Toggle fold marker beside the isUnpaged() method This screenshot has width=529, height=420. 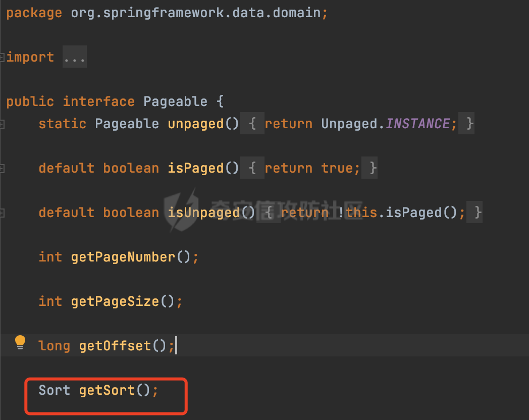coord(2,213)
